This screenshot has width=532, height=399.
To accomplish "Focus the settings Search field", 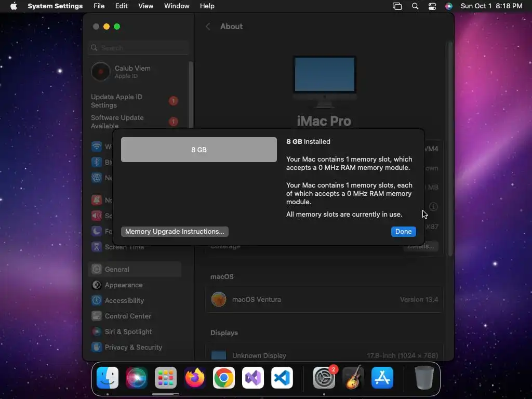I will (x=138, y=48).
